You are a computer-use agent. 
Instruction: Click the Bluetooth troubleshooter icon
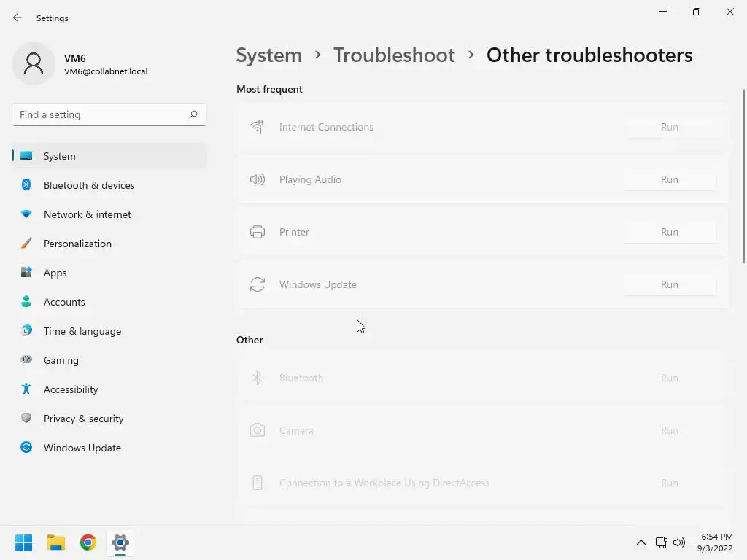[258, 378]
